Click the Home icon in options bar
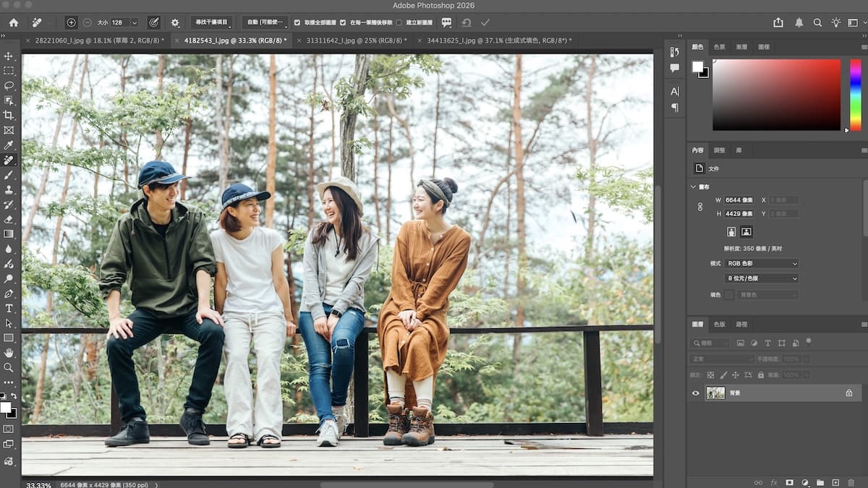This screenshot has height=488, width=868. coord(14,22)
